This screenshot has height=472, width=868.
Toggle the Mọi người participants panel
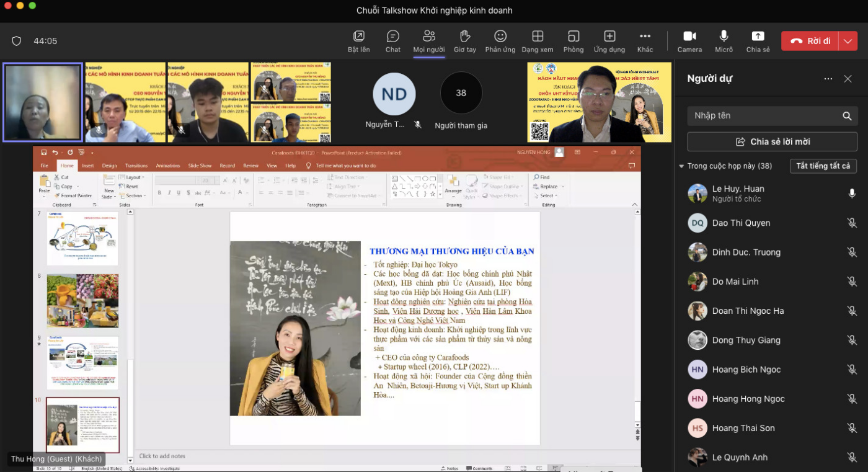(x=428, y=37)
